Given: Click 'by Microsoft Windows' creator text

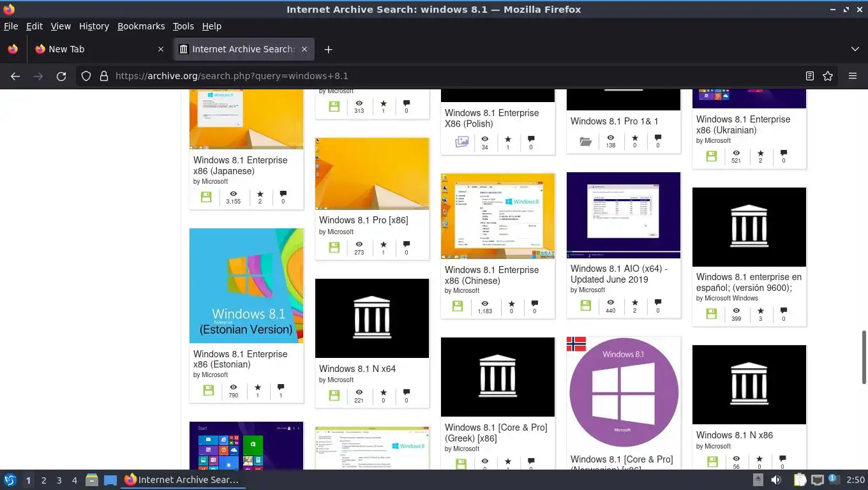Looking at the screenshot, I should [727, 298].
